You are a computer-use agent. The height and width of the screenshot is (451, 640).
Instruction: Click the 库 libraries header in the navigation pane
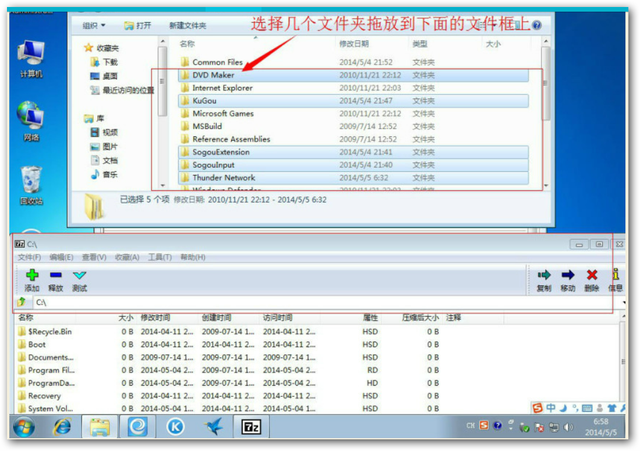click(x=94, y=118)
